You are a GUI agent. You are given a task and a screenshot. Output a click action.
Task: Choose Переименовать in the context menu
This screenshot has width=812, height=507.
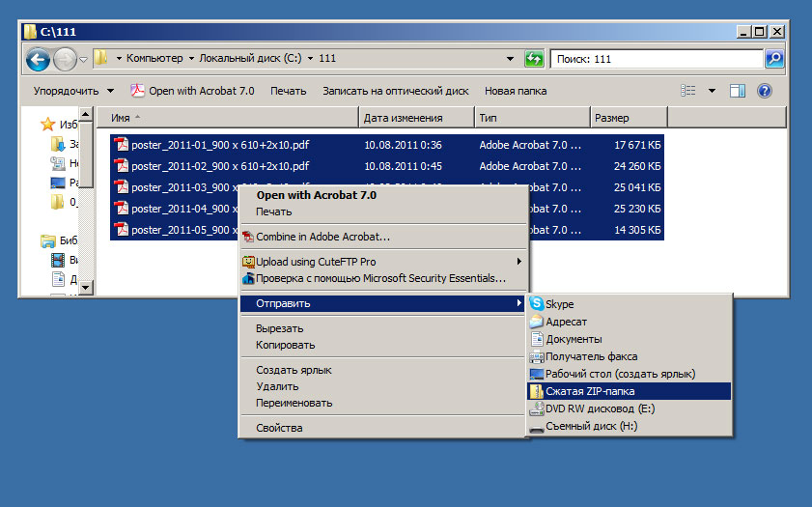tap(382, 403)
